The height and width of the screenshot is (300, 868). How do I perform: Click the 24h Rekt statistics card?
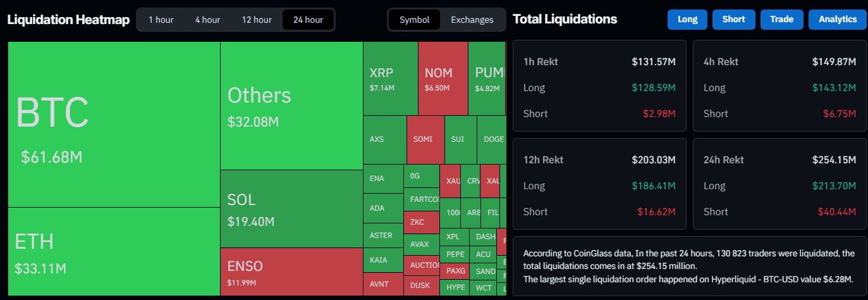779,184
